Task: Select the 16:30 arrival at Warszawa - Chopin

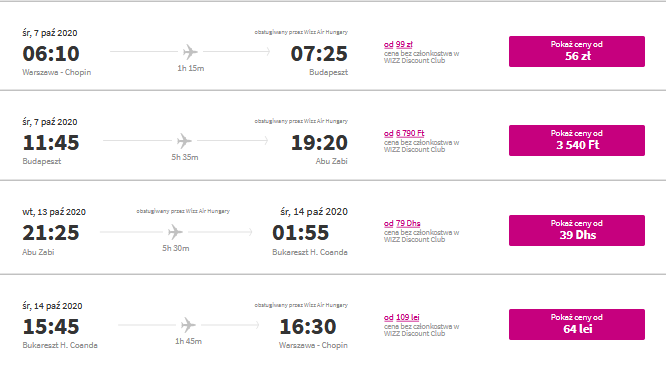Action: [x=308, y=327]
